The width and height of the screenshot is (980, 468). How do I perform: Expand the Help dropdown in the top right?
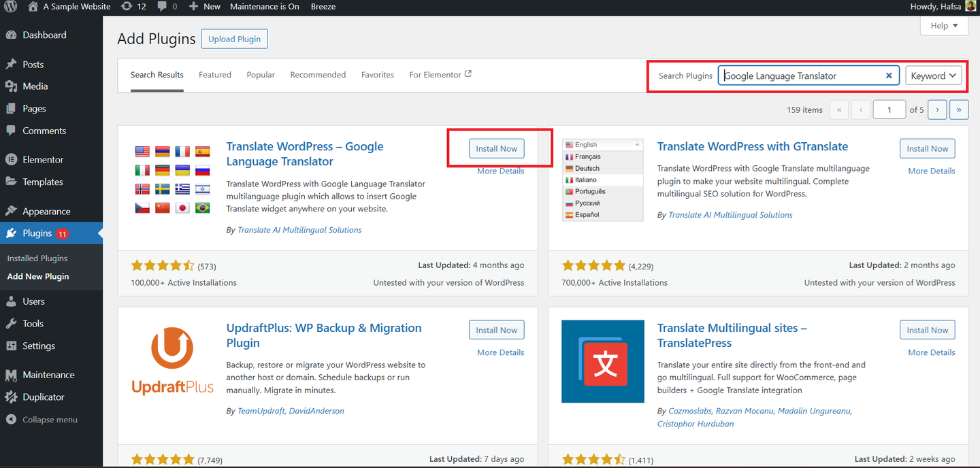(944, 25)
